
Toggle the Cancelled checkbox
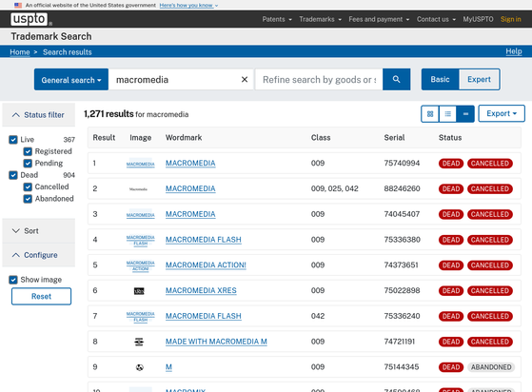click(28, 186)
